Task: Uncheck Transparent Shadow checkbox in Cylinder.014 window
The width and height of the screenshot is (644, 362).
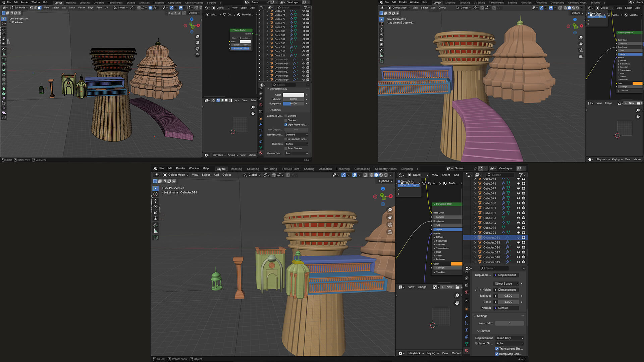Action: pyautogui.click(x=497, y=349)
